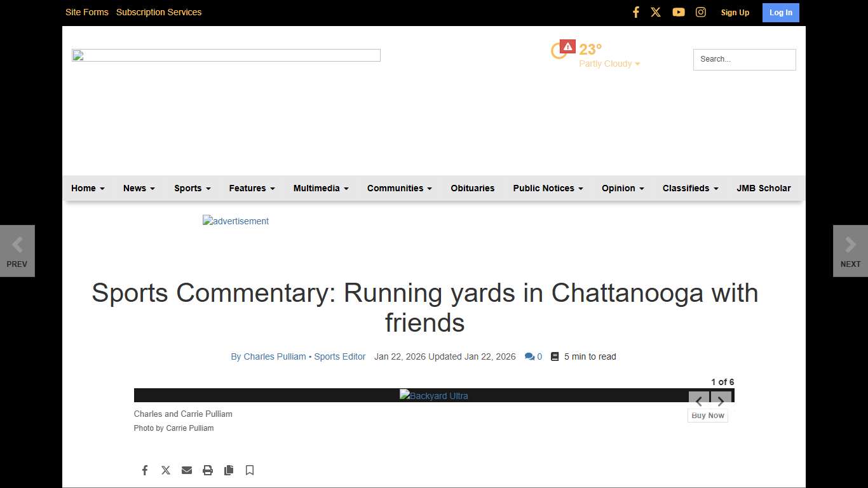This screenshot has width=868, height=488.
Task: Type a query in the search field
Action: [743, 59]
